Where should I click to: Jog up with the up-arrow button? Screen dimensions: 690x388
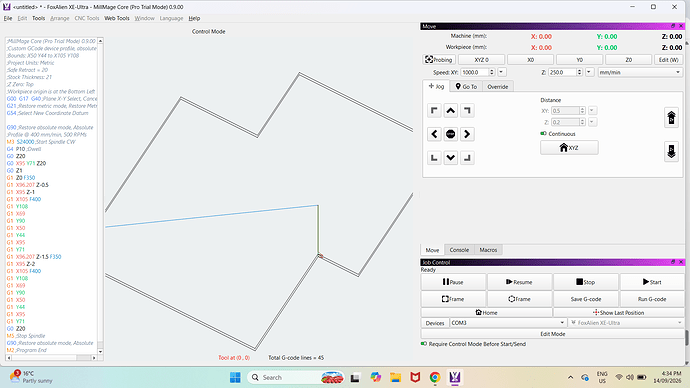click(x=451, y=110)
